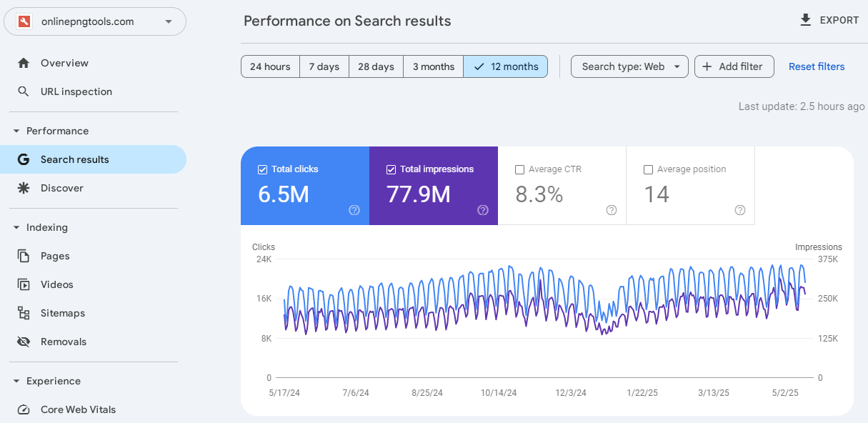Click the Core Web Vitals gauge icon
This screenshot has height=423, width=868.
[x=24, y=409]
